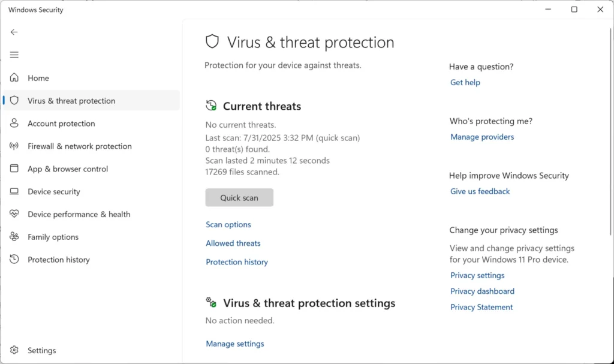Image resolution: width=614 pixels, height=364 pixels.
Task: View Allowed threats
Action: (233, 243)
